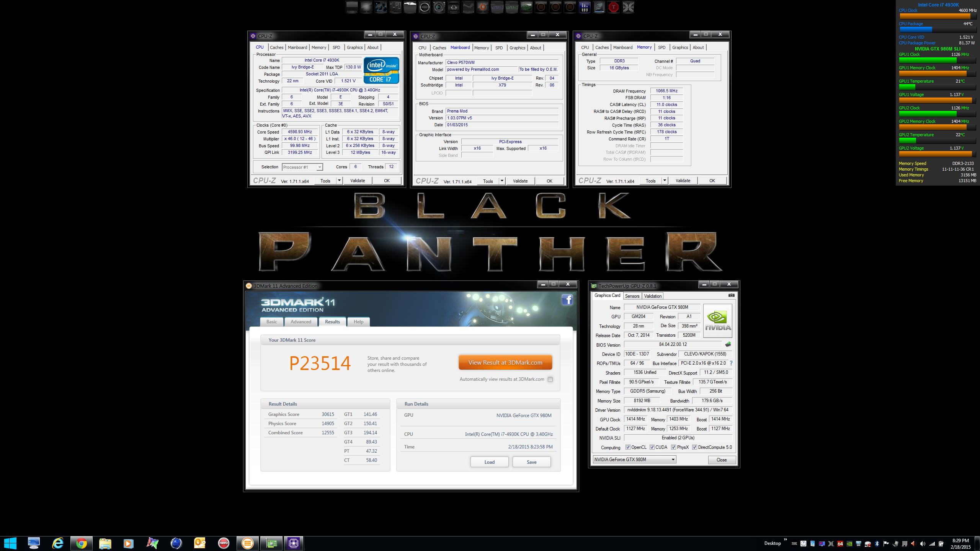Toggle Automatically view results at 3DMark.com checkbox
The width and height of the screenshot is (980, 551).
click(x=550, y=380)
